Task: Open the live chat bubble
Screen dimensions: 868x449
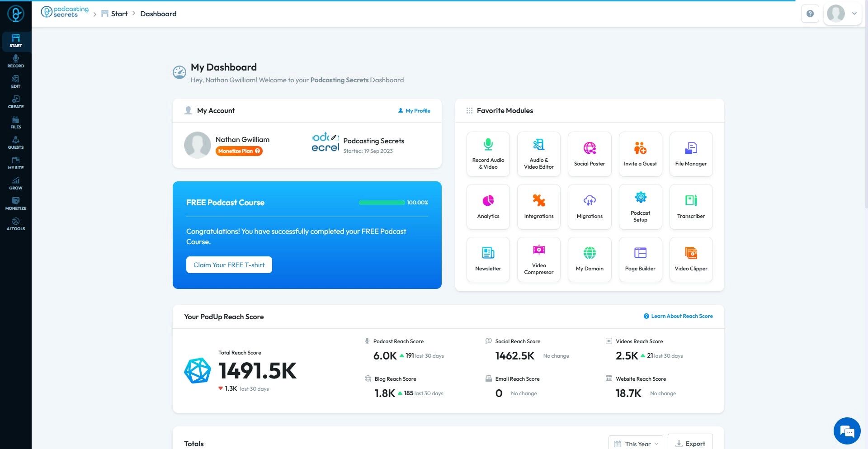Action: click(x=847, y=431)
